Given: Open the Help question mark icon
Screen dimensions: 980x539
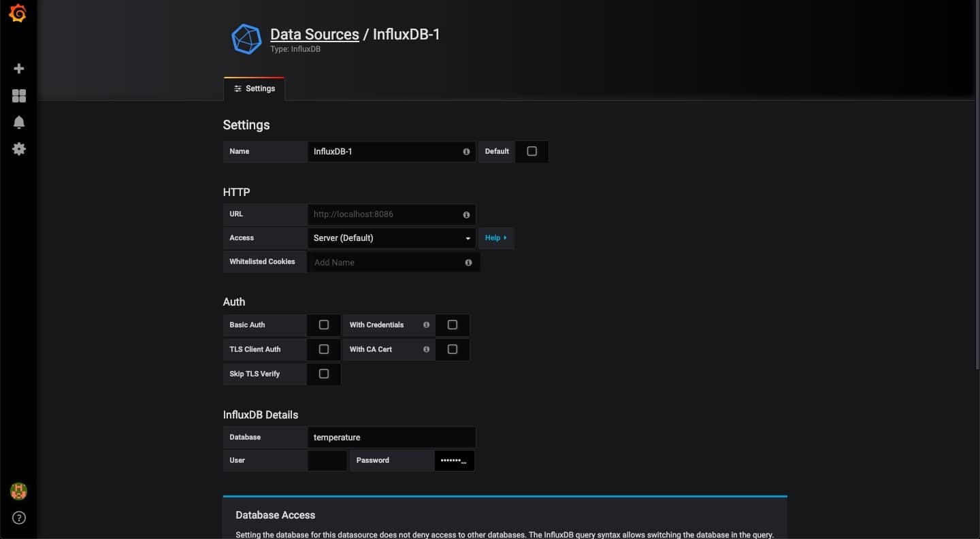Looking at the screenshot, I should click(19, 518).
